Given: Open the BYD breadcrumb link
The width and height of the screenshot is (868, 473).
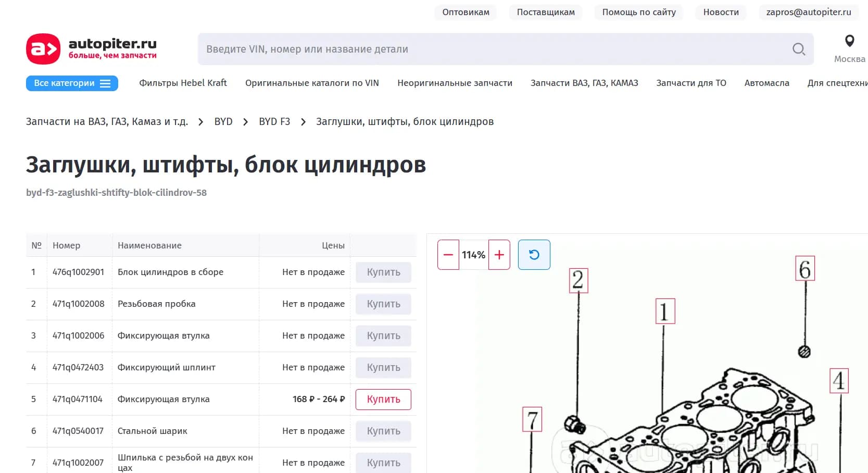Looking at the screenshot, I should click(223, 121).
